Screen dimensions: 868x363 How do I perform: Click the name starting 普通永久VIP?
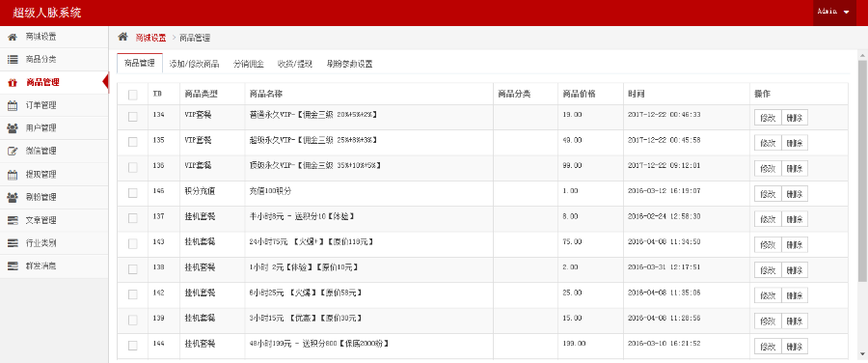pos(313,115)
